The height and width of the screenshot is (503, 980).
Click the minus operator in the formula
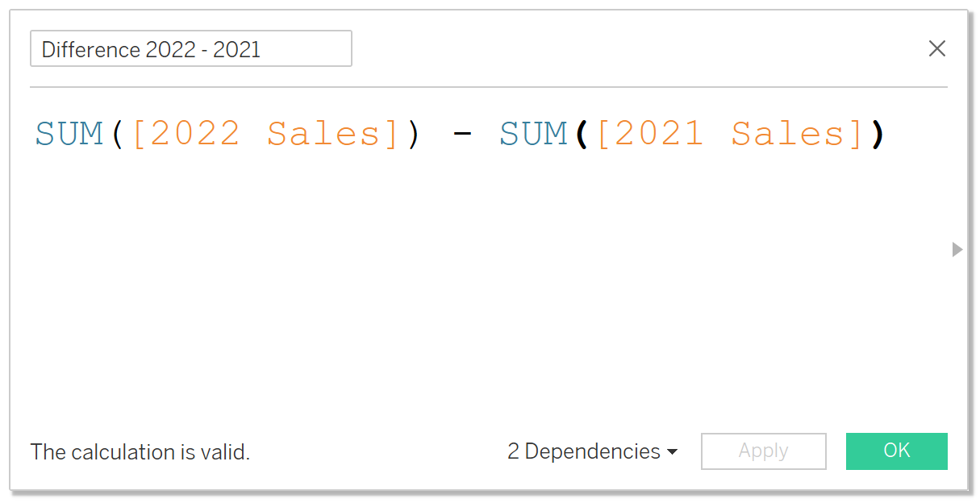[461, 134]
